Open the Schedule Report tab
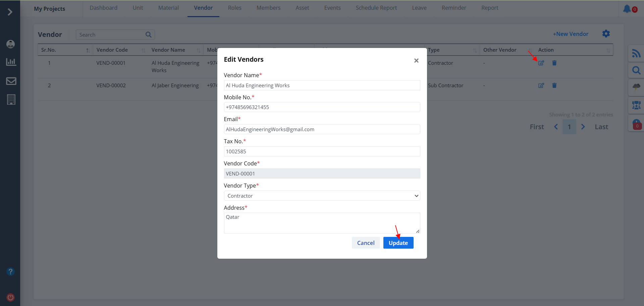Viewport: 644px width, 306px height. 376,8
